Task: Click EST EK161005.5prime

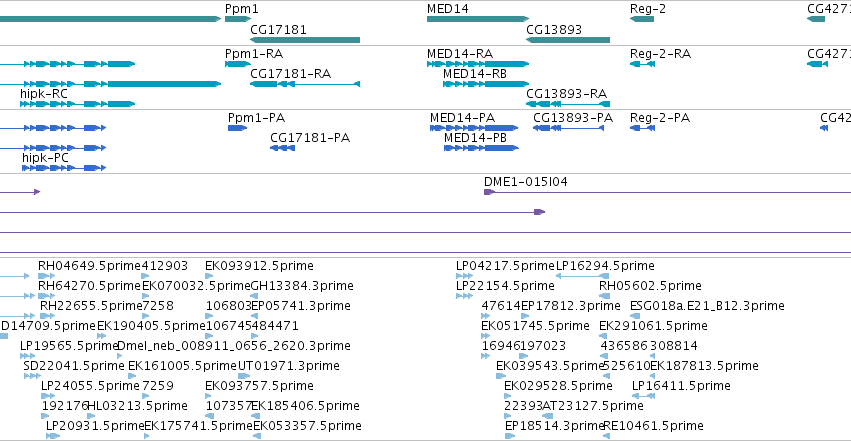Action: coord(182,366)
